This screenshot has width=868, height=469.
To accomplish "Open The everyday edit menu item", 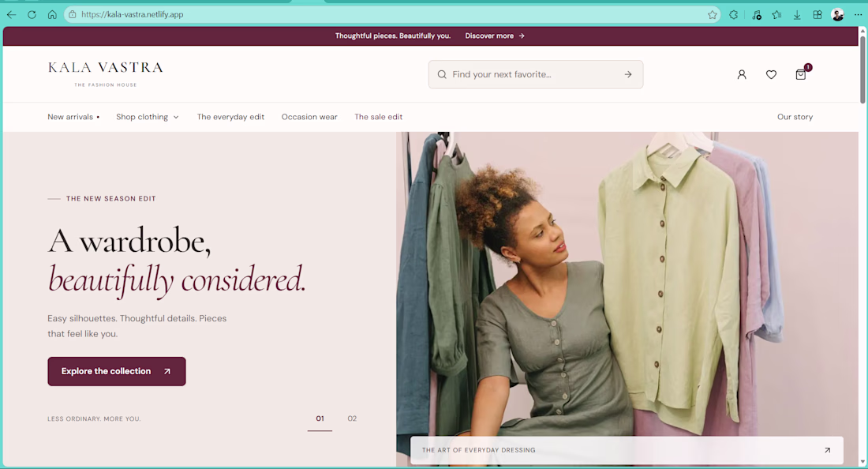I will pos(230,117).
